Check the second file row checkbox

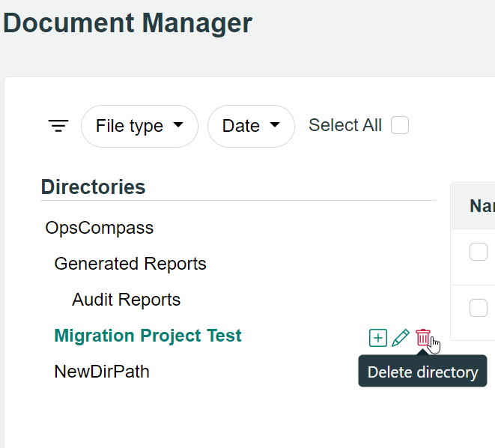pos(479,307)
